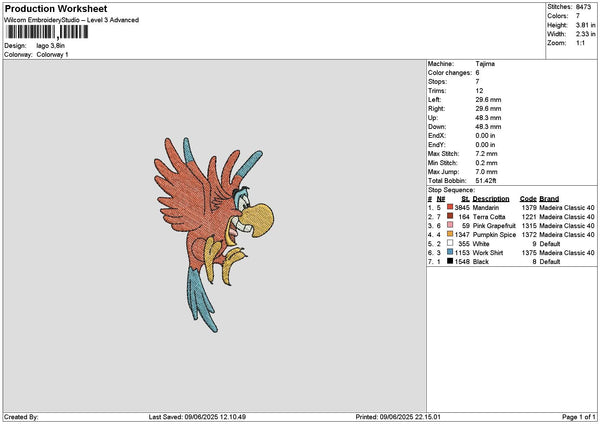
Task: Click the Pumpkin Spice stitch count 1347
Action: tap(462, 235)
